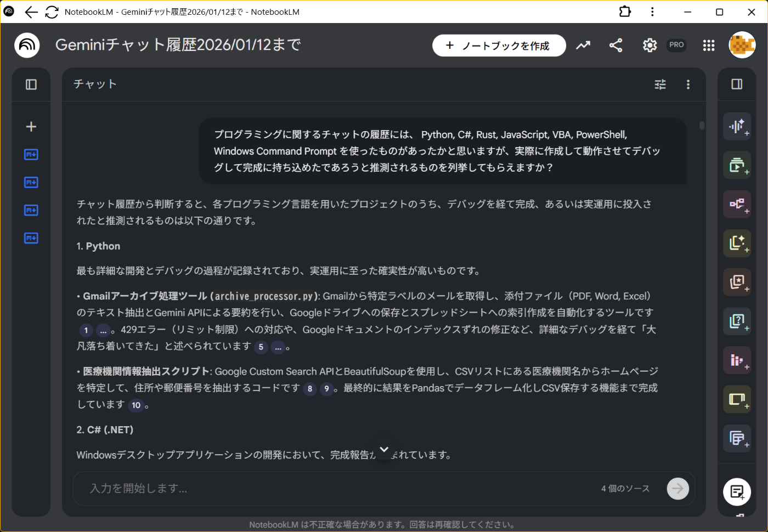
Task: Click the NotebookLM disclaimer footer text
Action: coord(382,524)
